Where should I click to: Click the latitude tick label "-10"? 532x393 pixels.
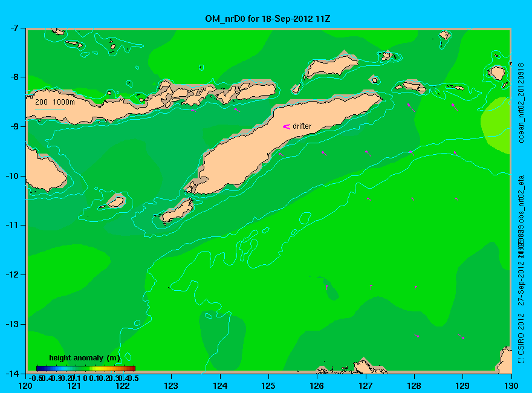tap(11, 176)
